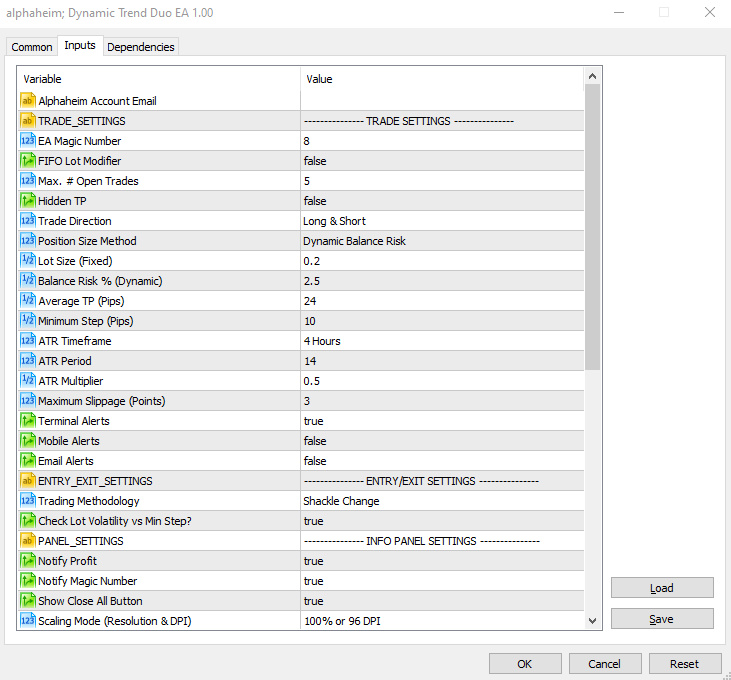Toggle Mobile Alerts false value

442,441
